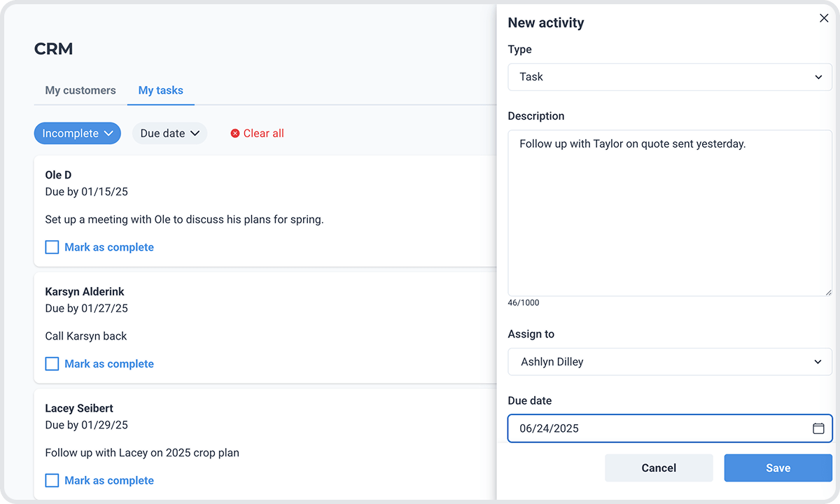This screenshot has width=840, height=504.
Task: Mark the Lacey Seibert follow-up as complete
Action: pos(52,480)
